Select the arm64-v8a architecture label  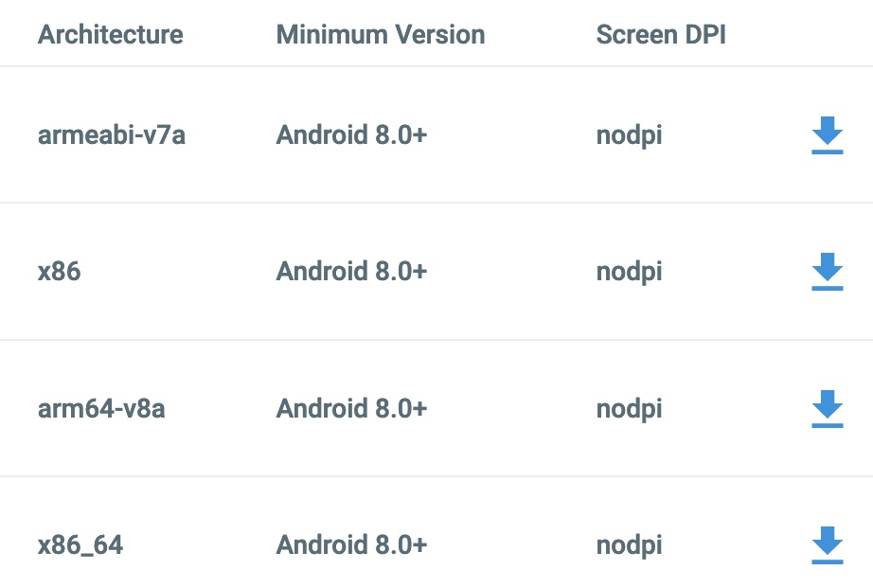[x=101, y=409]
